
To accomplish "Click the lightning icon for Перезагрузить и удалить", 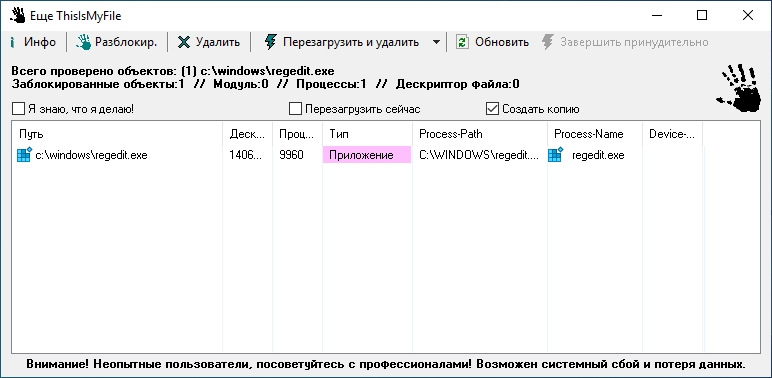I will (270, 42).
